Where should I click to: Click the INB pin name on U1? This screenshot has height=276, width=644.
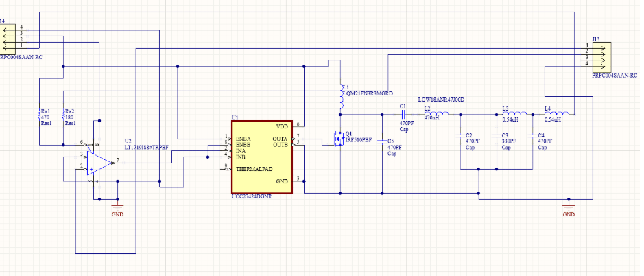pyautogui.click(x=241, y=157)
